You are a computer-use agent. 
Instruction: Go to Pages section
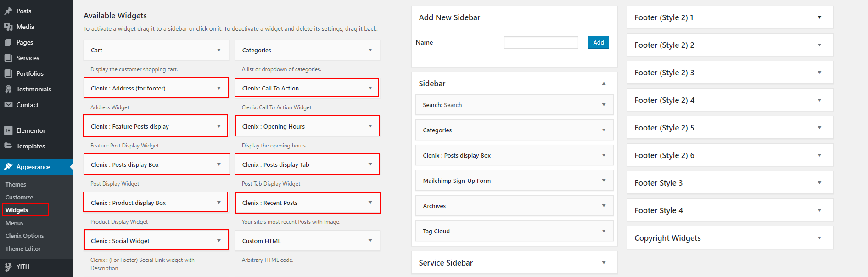point(25,42)
